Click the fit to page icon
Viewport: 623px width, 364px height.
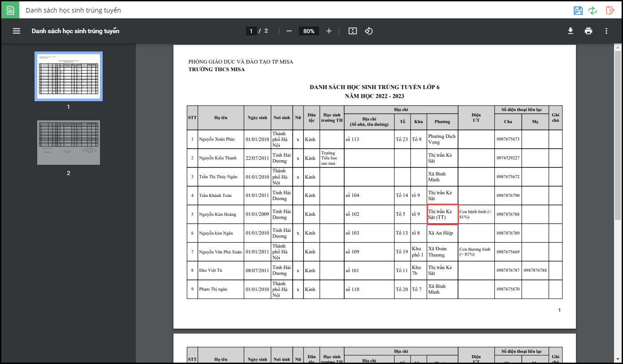pos(353,31)
